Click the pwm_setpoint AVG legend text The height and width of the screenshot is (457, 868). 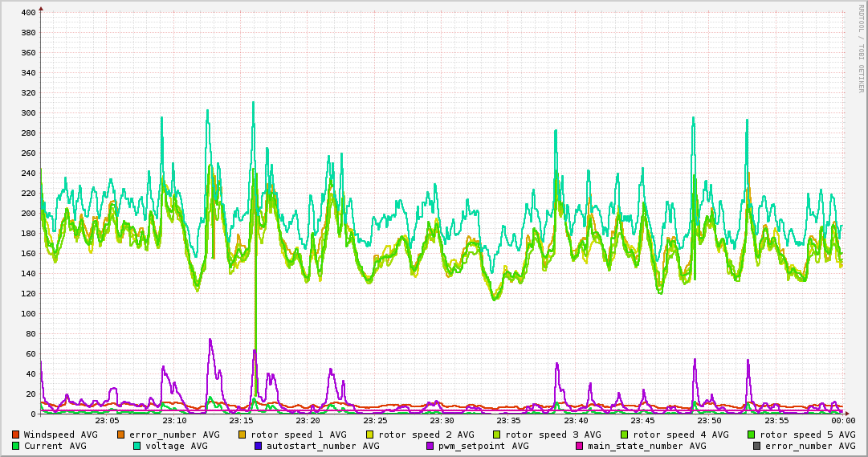pos(483,446)
